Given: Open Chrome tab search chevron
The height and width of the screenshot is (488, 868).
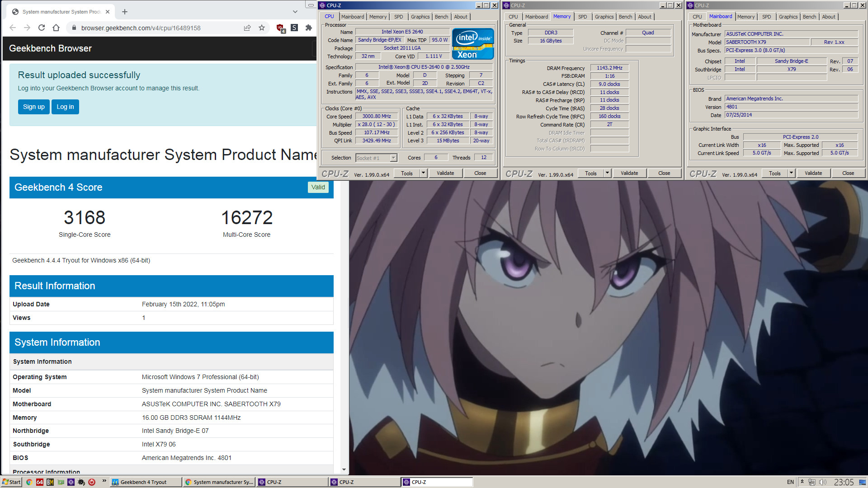Looking at the screenshot, I should click(295, 12).
